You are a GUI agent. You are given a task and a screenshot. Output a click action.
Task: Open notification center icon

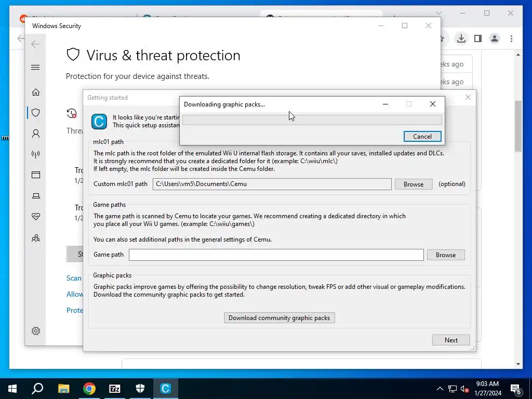point(516,389)
